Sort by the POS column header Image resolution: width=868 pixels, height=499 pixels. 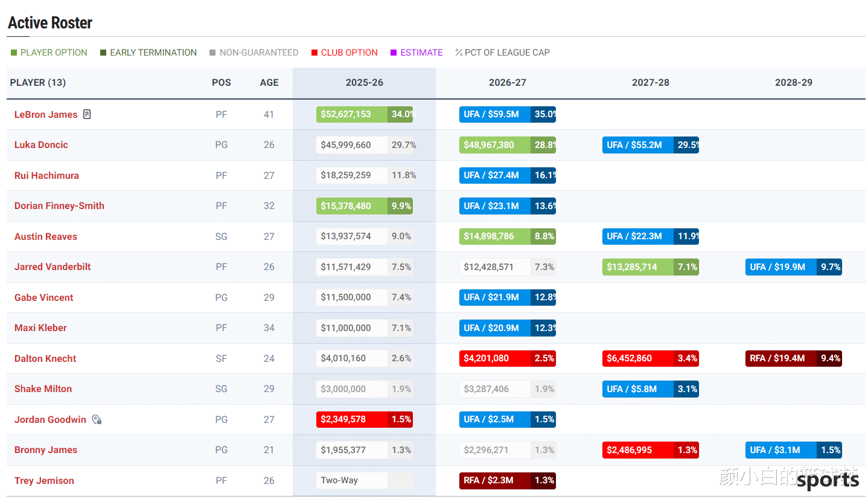222,83
